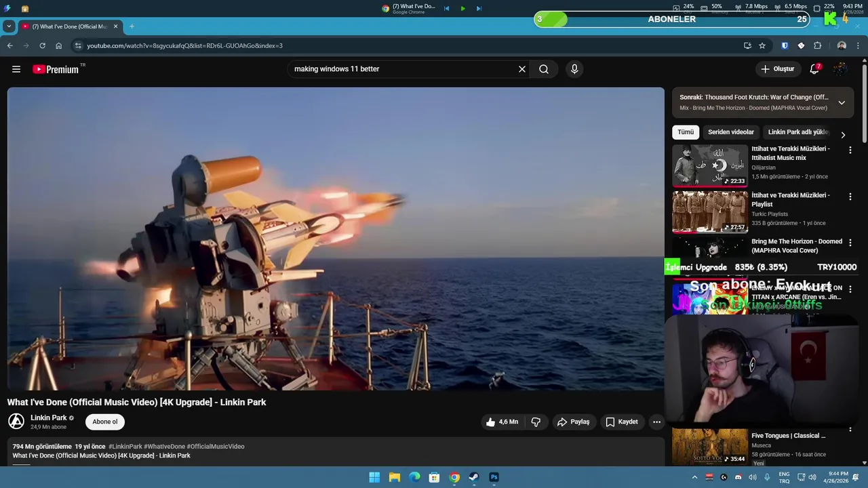The image size is (868, 488).
Task: Open more actions menu beside Kaydet
Action: (656, 422)
